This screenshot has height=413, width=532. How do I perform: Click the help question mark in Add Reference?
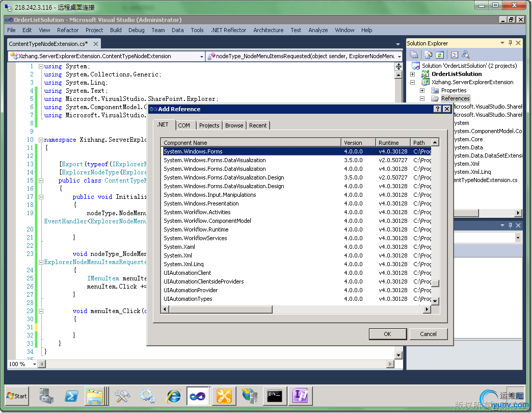point(437,109)
